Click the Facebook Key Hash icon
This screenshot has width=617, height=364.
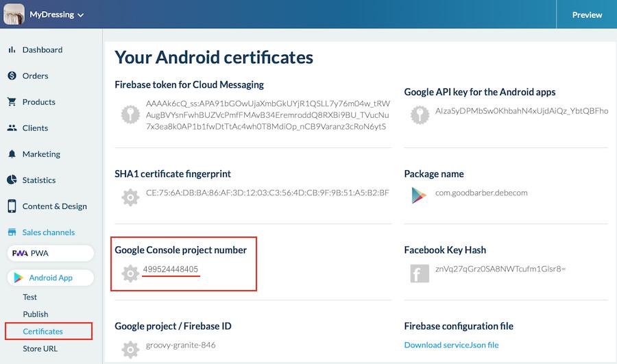pyautogui.click(x=419, y=274)
